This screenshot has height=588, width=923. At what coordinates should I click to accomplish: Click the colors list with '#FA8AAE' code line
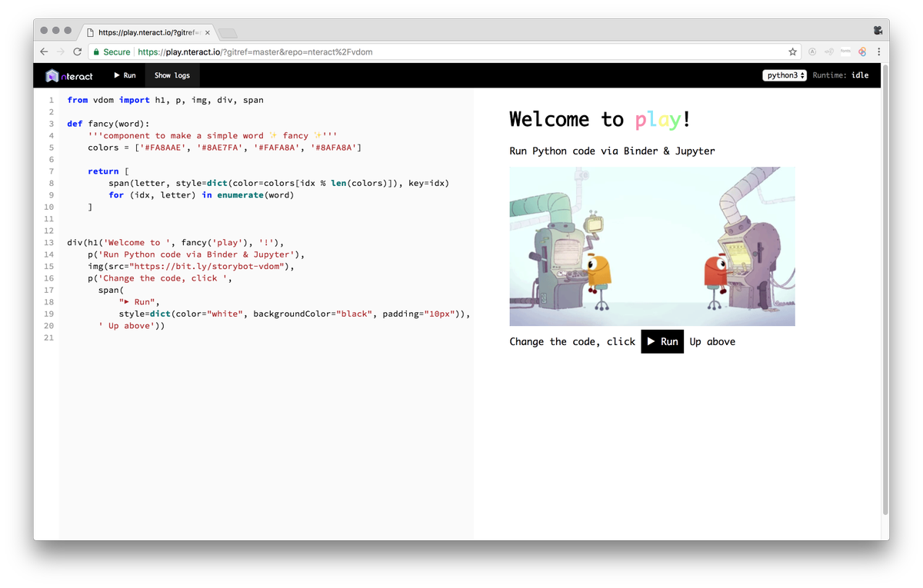225,148
